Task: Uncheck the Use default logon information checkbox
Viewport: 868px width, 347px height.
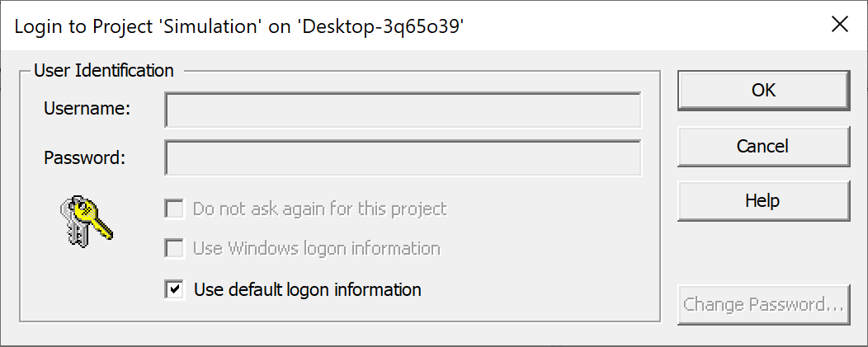Action: point(174,289)
